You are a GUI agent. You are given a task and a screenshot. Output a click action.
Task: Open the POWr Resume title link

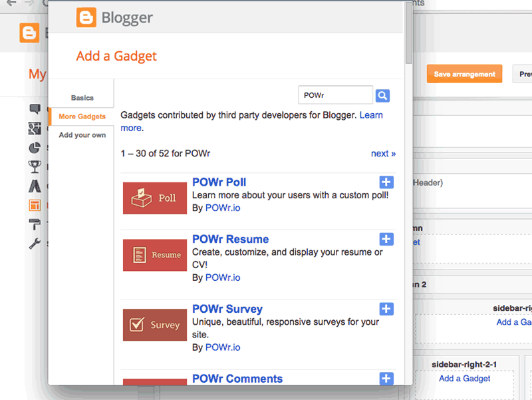(230, 239)
